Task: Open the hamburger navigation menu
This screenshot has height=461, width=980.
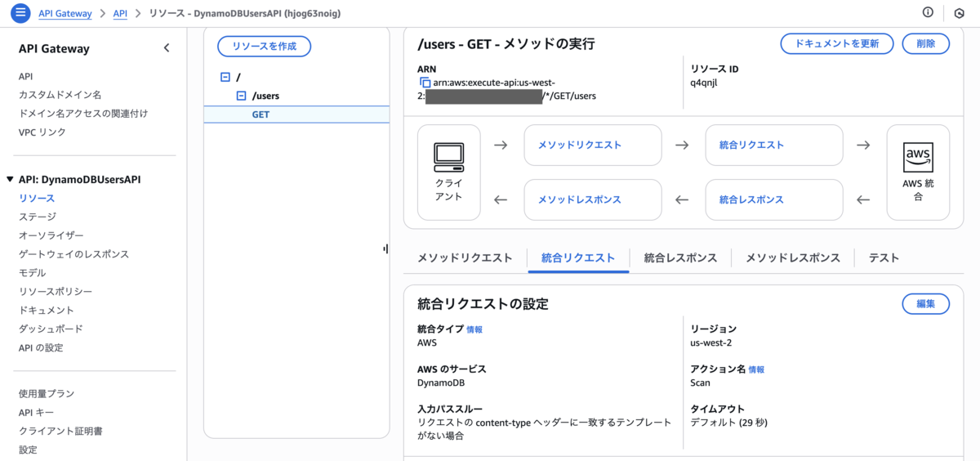Action: pos(20,13)
